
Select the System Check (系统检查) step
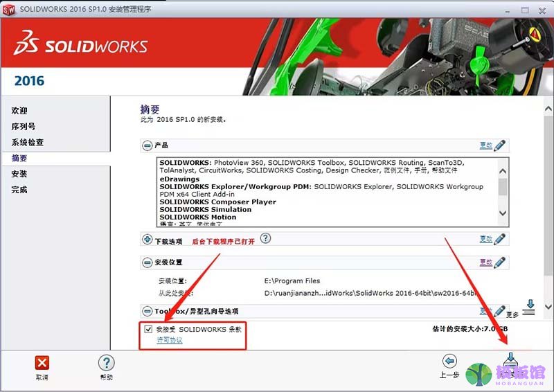click(x=28, y=143)
